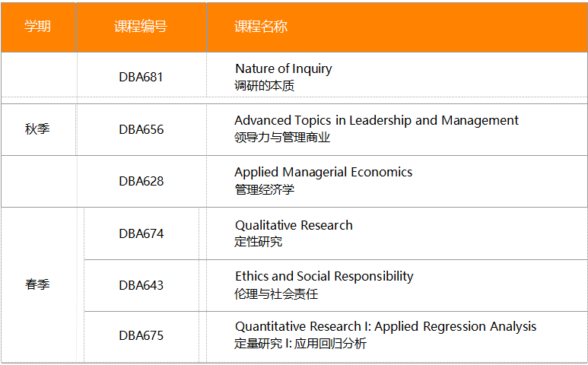
Task: Click the 伦理与社会责任 Chinese course name
Action: coord(276,294)
